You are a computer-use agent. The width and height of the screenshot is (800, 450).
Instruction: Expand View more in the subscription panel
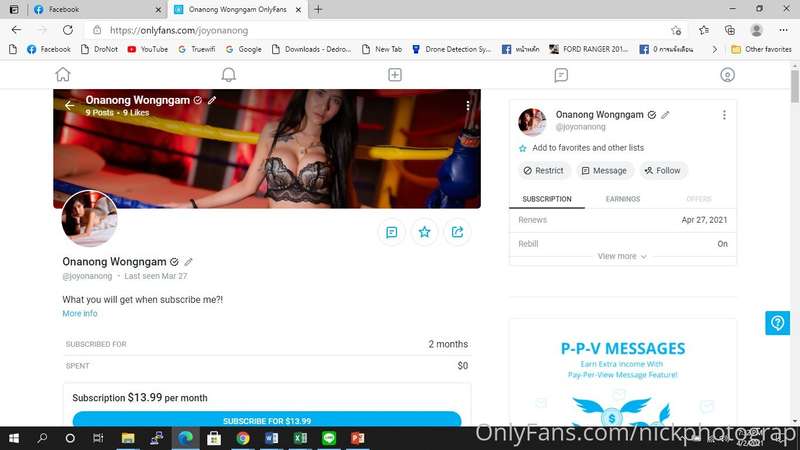tap(622, 256)
